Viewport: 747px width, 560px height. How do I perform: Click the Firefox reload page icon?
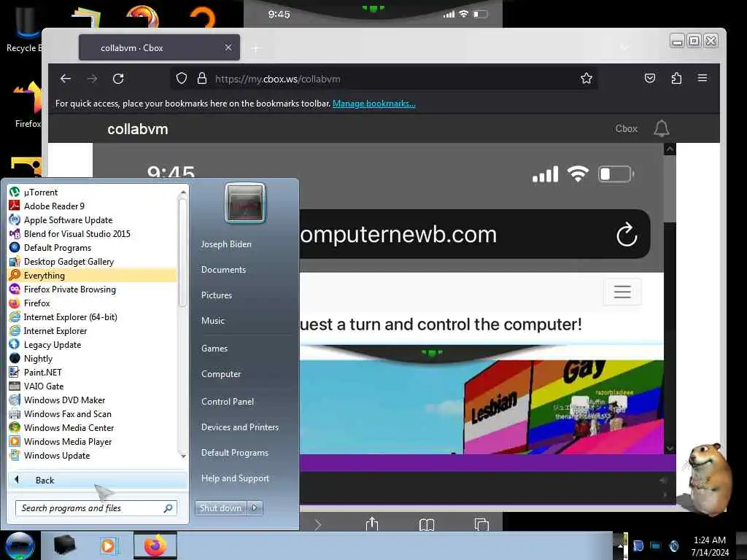(118, 79)
